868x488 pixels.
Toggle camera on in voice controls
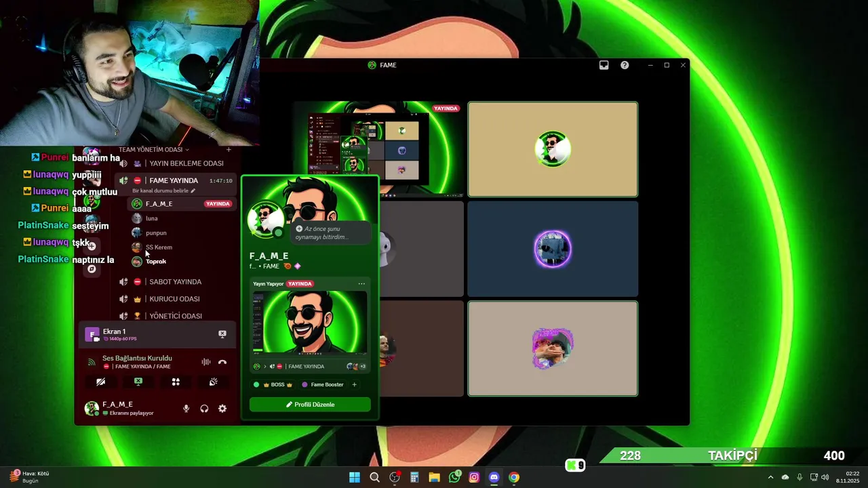point(100,382)
